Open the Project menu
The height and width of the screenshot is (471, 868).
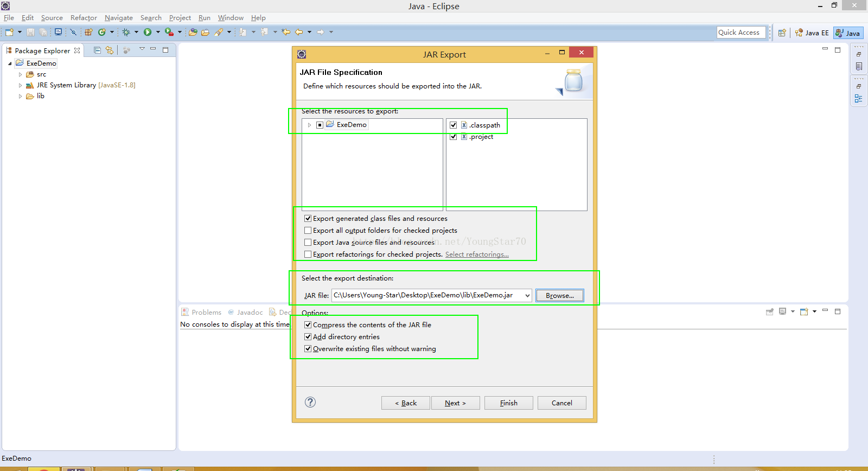180,18
